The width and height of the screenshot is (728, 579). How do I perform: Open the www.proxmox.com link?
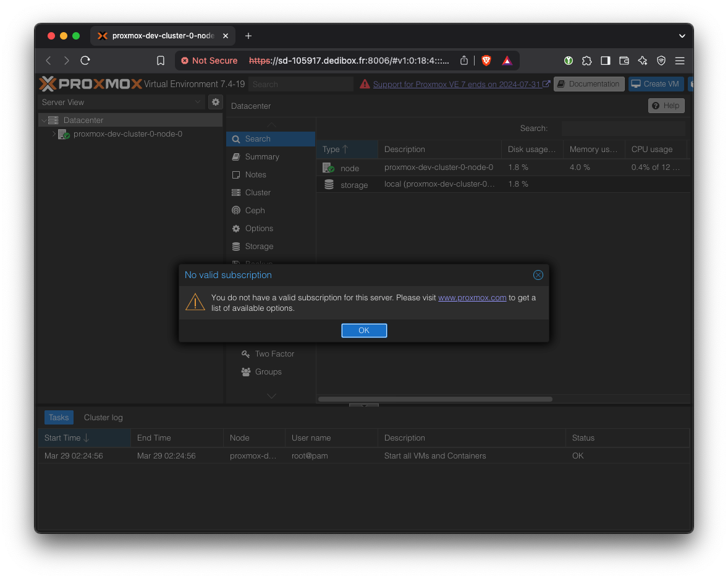[472, 298]
